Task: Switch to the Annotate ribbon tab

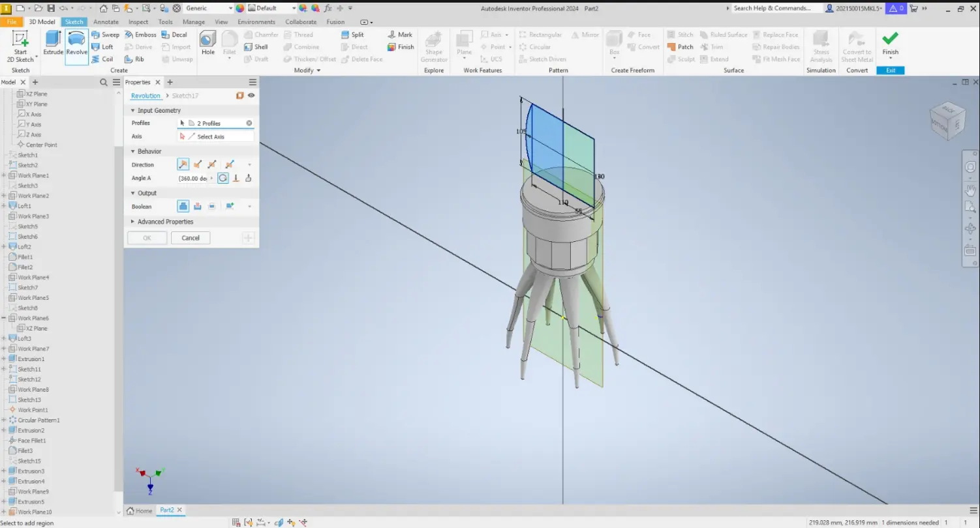Action: 106,21
